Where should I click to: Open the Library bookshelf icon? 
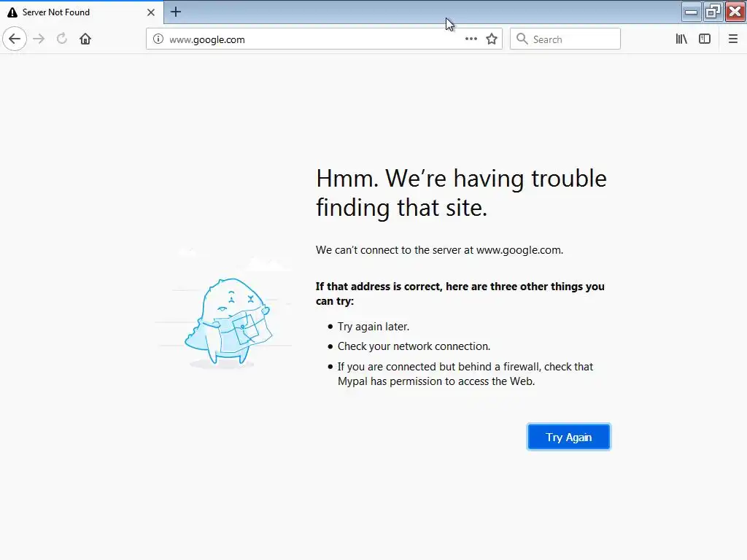point(681,39)
